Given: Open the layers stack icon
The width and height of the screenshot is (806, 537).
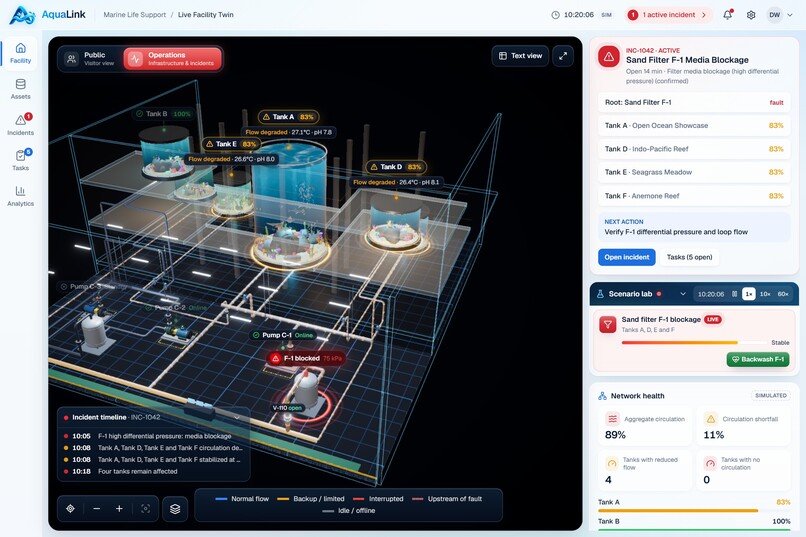Looking at the screenshot, I should [x=175, y=509].
